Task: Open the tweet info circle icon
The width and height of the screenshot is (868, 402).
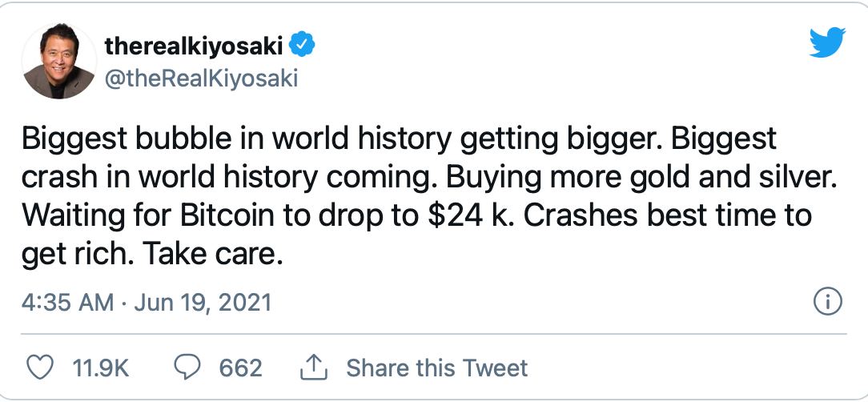Action: (x=826, y=302)
